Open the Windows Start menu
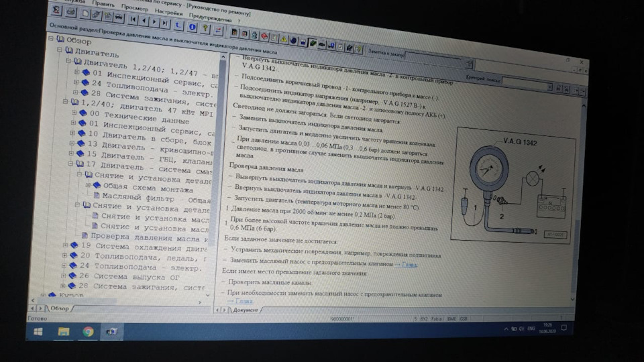This screenshot has width=644, height=362. coord(38,332)
